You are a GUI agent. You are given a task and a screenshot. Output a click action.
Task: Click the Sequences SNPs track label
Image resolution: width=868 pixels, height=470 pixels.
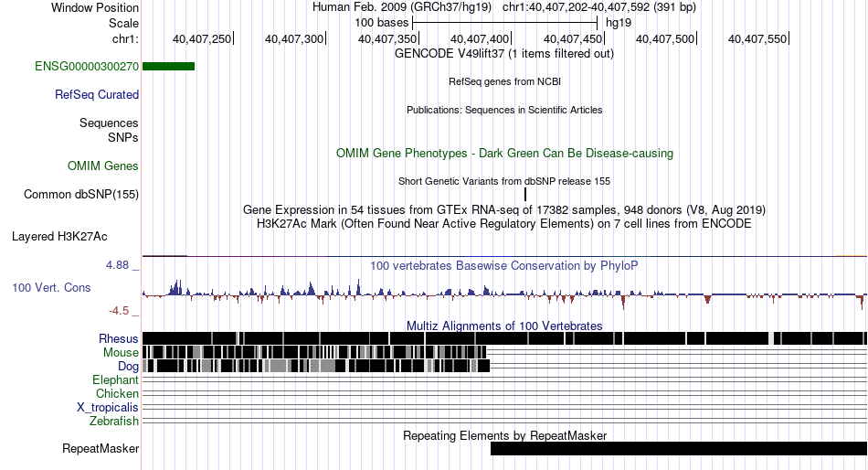point(109,130)
